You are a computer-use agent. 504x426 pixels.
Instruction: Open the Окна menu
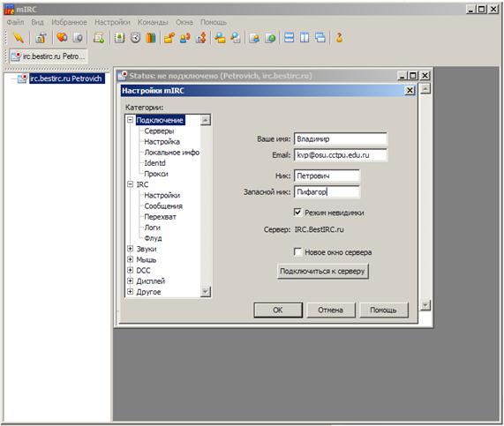point(184,22)
